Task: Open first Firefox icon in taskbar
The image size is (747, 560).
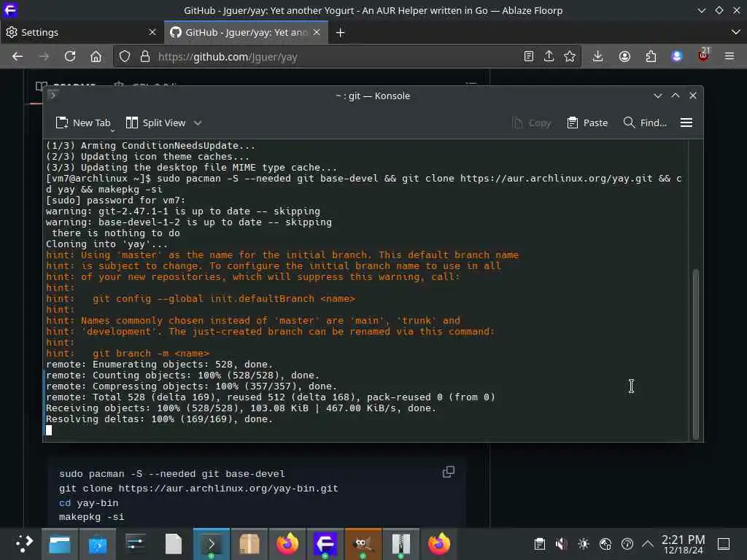Action: [x=287, y=544]
